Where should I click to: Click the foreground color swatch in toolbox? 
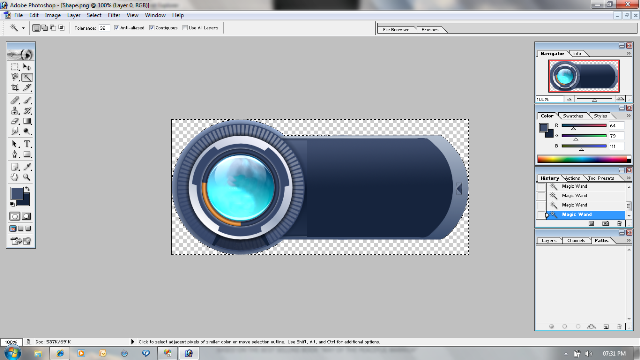pos(17,194)
